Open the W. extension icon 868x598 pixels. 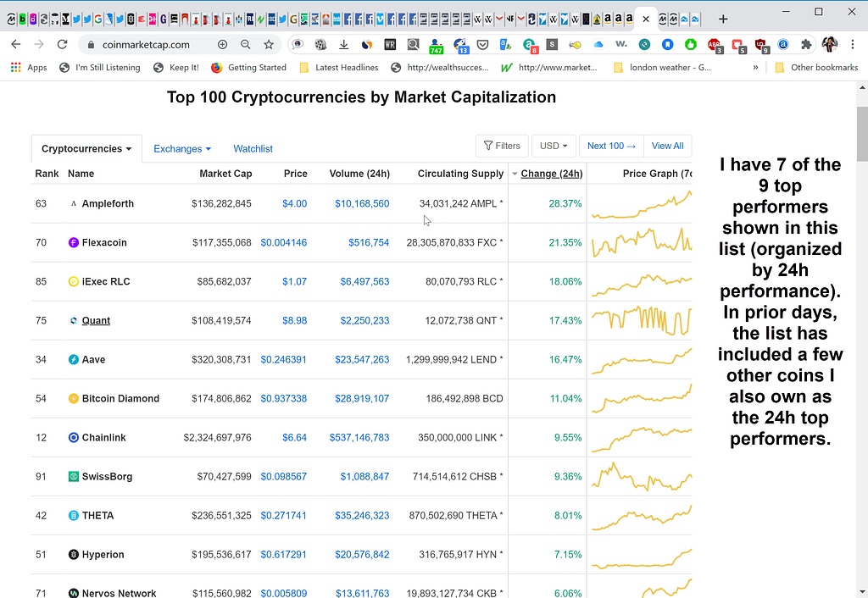click(621, 44)
